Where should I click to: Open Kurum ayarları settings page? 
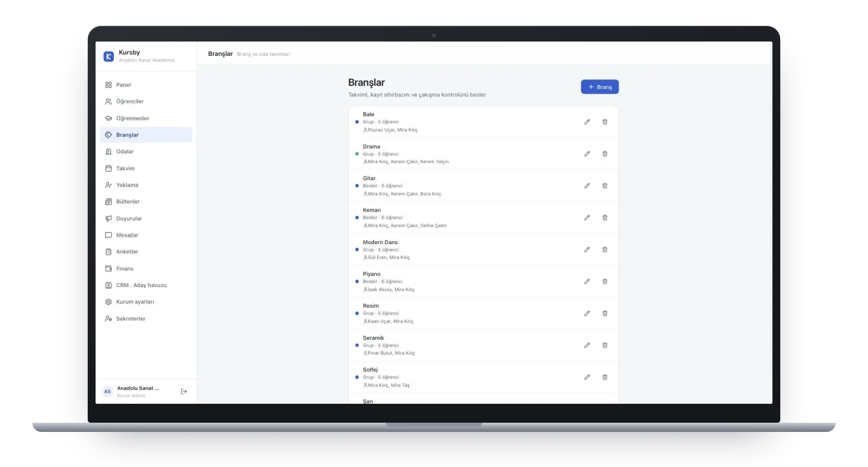point(146,302)
